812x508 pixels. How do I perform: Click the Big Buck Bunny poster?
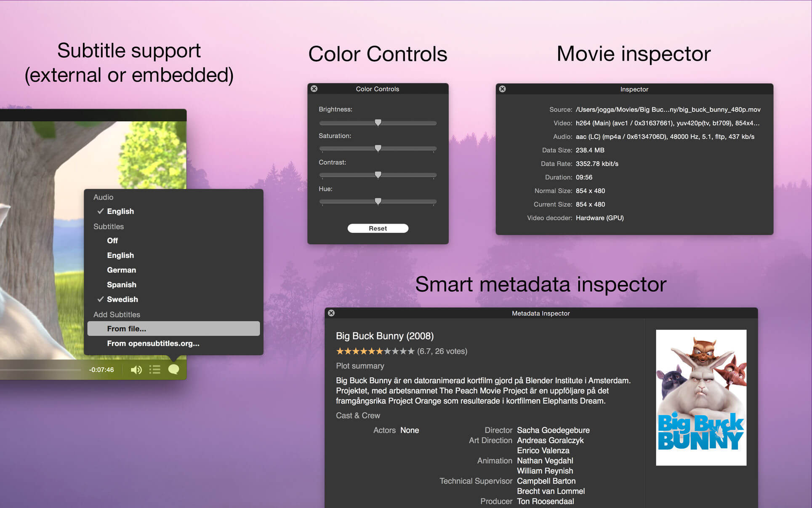click(701, 397)
